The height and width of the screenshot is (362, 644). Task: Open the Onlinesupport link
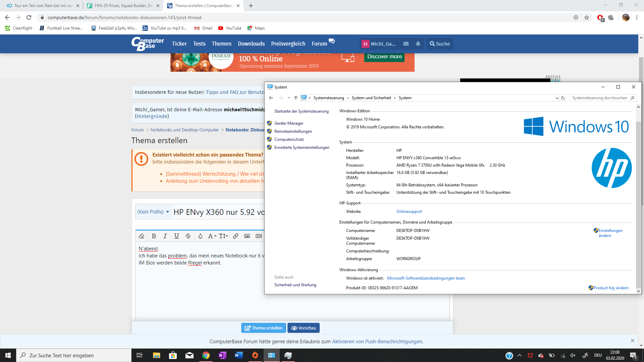[409, 211]
